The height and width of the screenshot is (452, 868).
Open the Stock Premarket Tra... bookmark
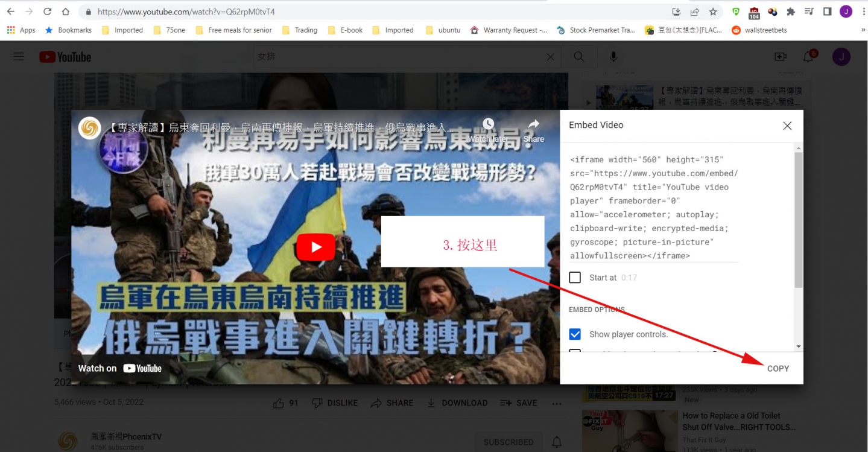coord(595,30)
